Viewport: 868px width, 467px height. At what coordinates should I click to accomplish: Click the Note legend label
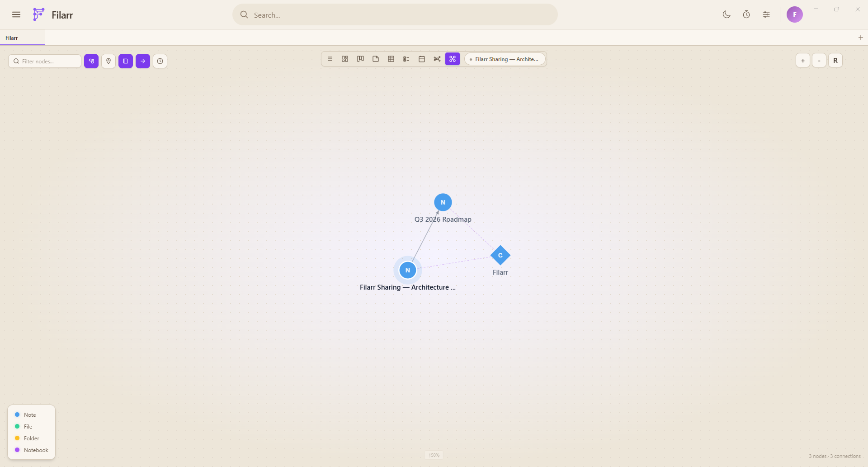tap(30, 415)
